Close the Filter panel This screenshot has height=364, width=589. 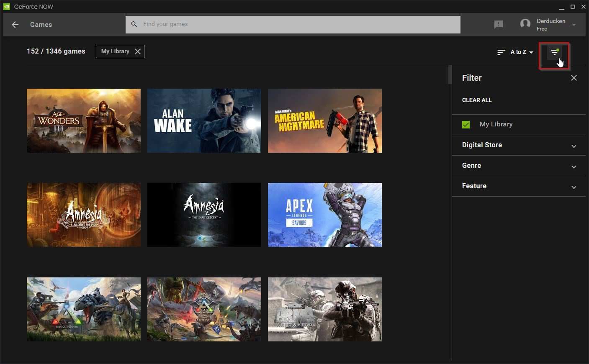pos(574,78)
